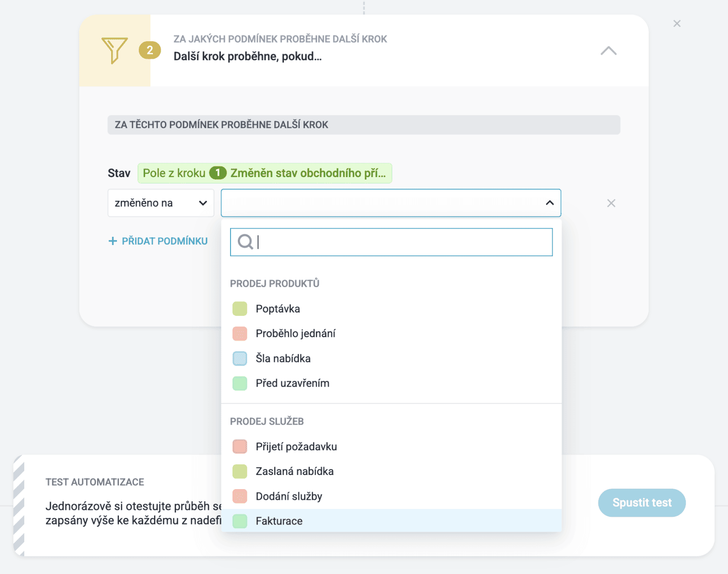Click "Přidat podmínku" link
This screenshot has height=574, width=728.
(x=164, y=241)
